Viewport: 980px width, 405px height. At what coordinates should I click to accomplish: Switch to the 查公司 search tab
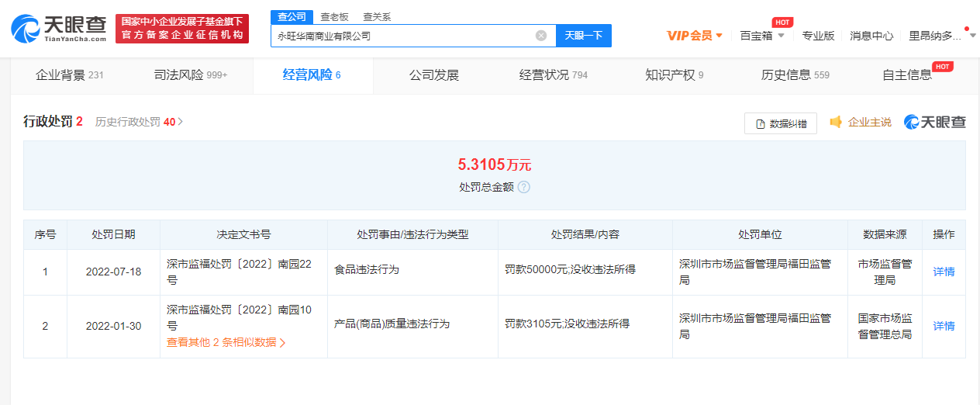[x=292, y=17]
